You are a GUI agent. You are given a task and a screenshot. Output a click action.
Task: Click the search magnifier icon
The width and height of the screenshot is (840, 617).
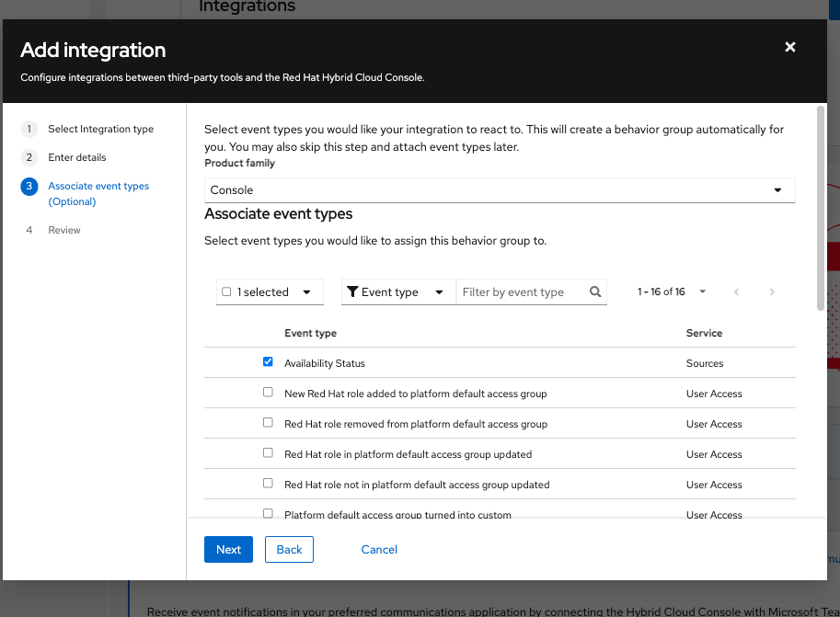tap(595, 292)
